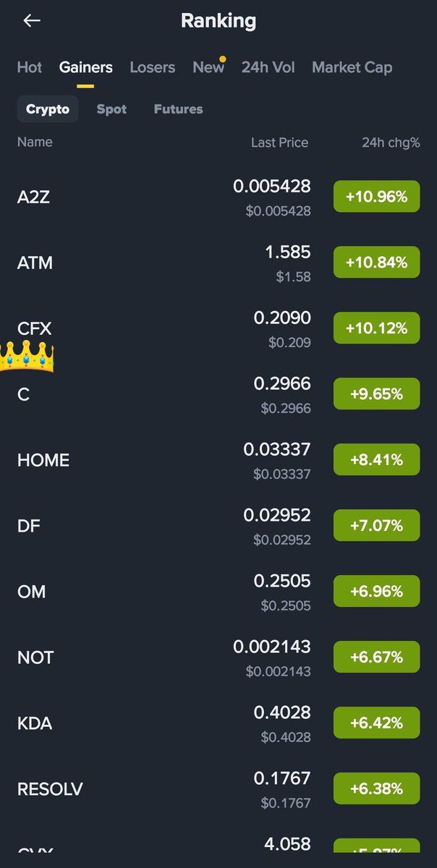Image resolution: width=437 pixels, height=868 pixels.
Task: Click the +10.84% badge for ATM
Action: tap(377, 263)
